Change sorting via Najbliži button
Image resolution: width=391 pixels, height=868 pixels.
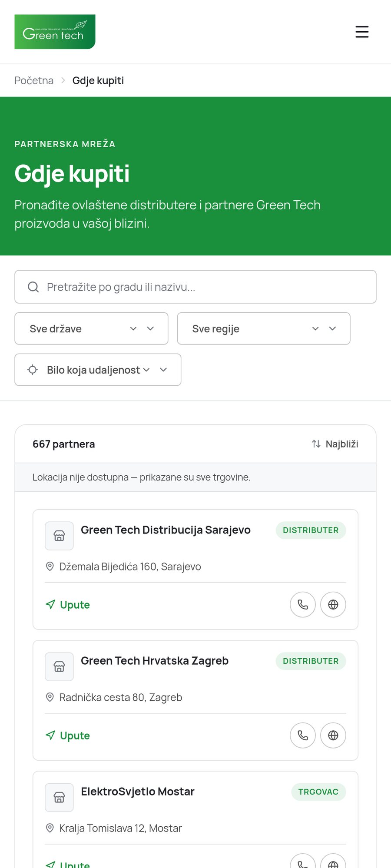335,444
